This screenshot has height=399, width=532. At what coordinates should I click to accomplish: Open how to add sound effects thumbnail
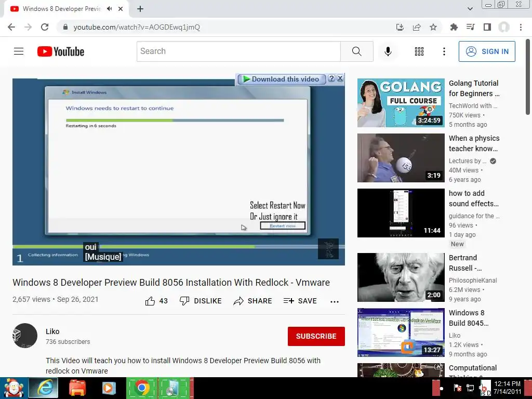pyautogui.click(x=401, y=212)
